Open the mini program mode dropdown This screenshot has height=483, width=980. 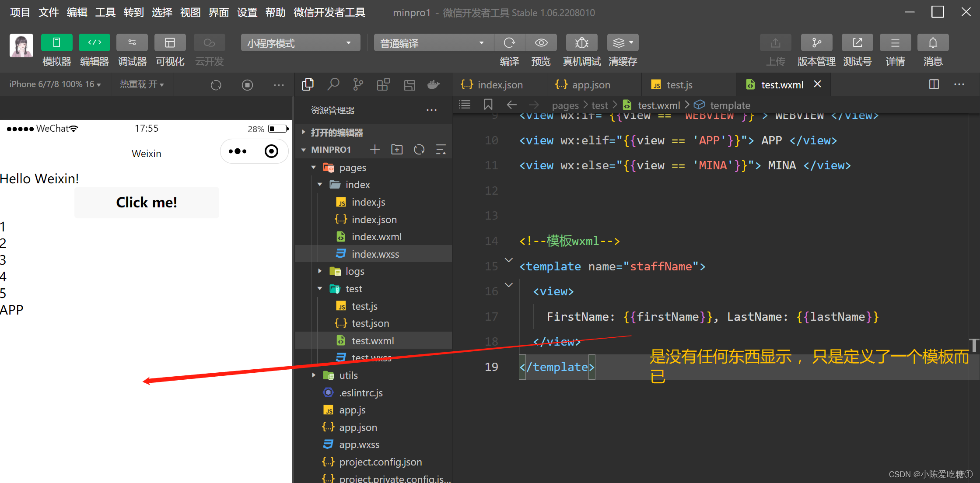(x=300, y=43)
